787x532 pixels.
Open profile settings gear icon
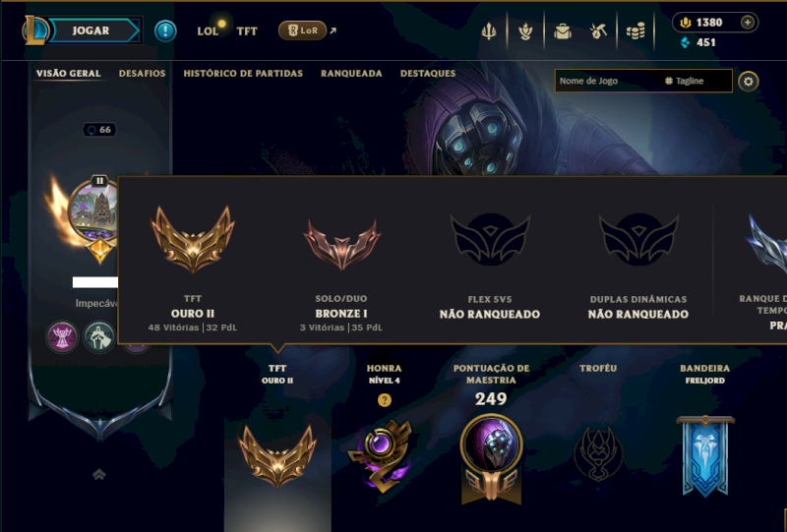[749, 82]
